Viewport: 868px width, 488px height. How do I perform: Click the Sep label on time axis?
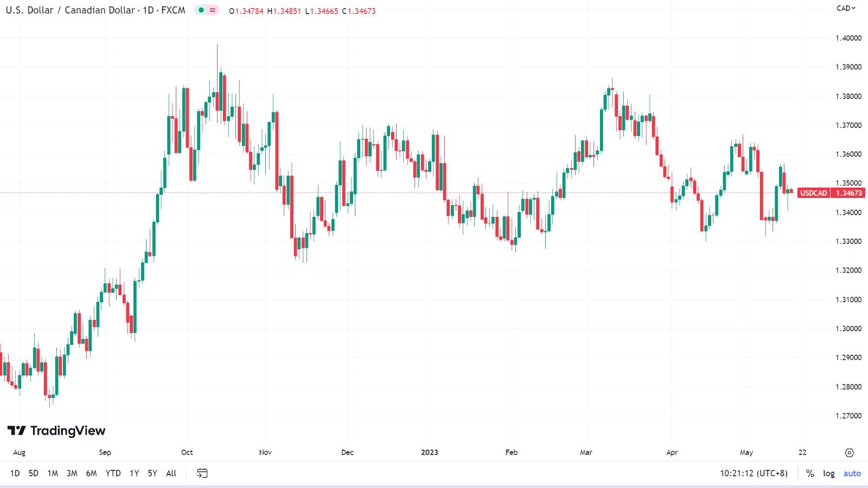(x=105, y=453)
